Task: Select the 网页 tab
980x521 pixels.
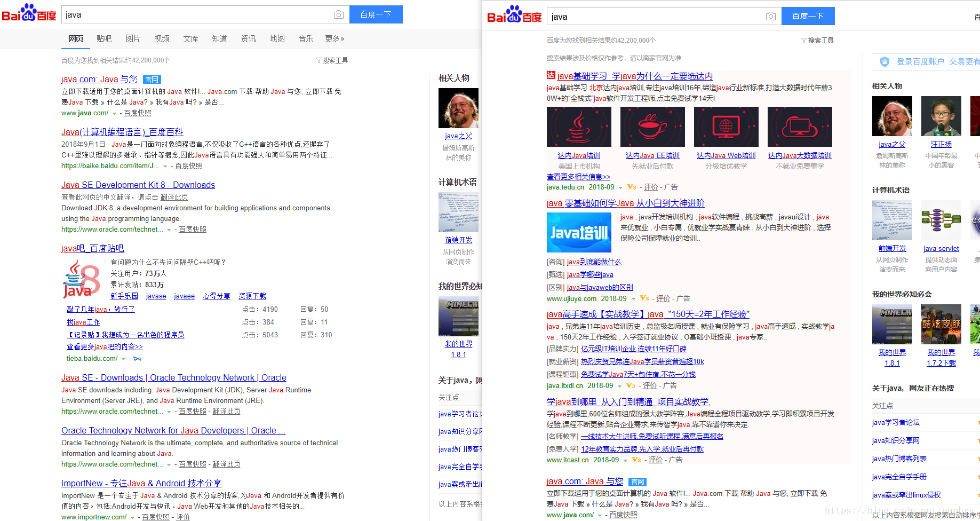Action: 76,38
